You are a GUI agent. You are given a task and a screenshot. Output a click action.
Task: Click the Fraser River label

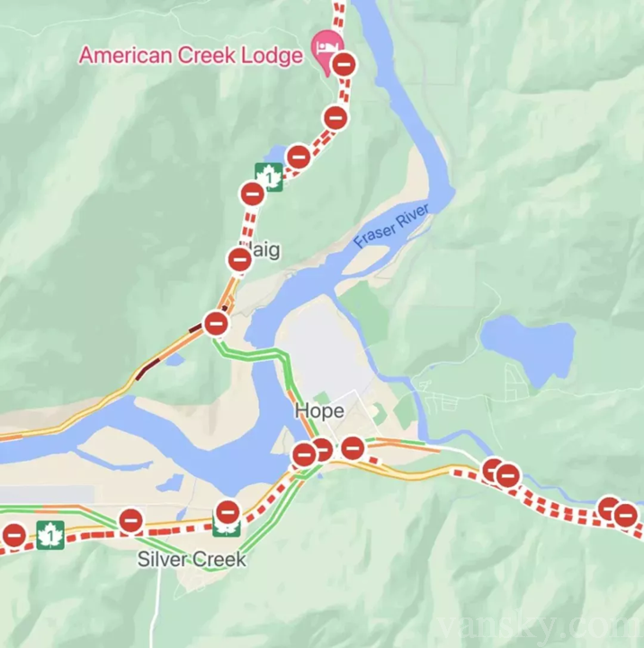391,225
